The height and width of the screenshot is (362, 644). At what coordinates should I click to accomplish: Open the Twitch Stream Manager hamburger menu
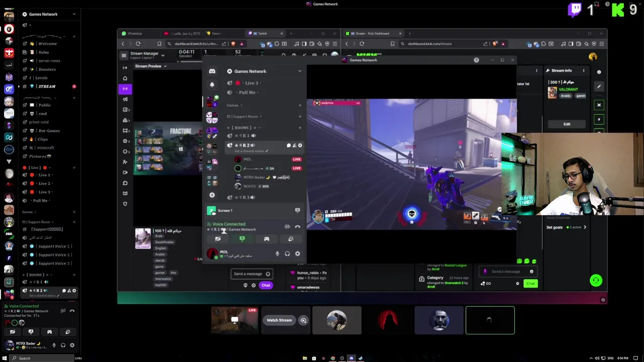point(124,55)
